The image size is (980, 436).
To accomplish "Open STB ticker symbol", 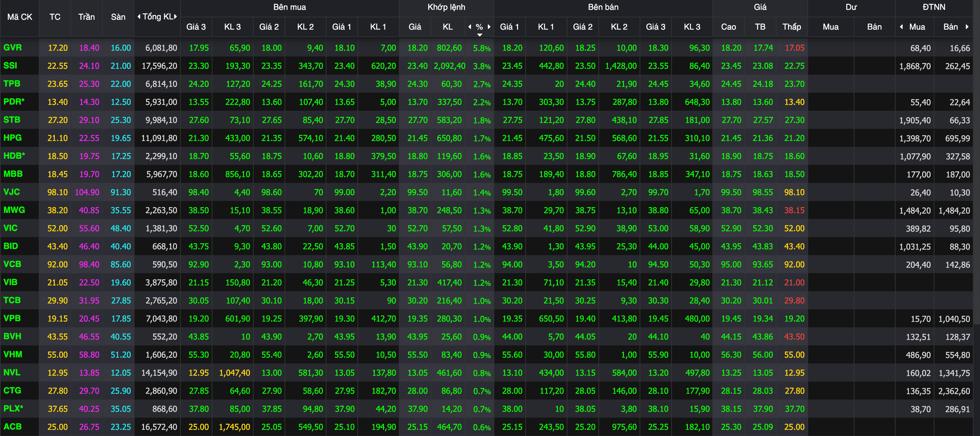I will point(12,120).
